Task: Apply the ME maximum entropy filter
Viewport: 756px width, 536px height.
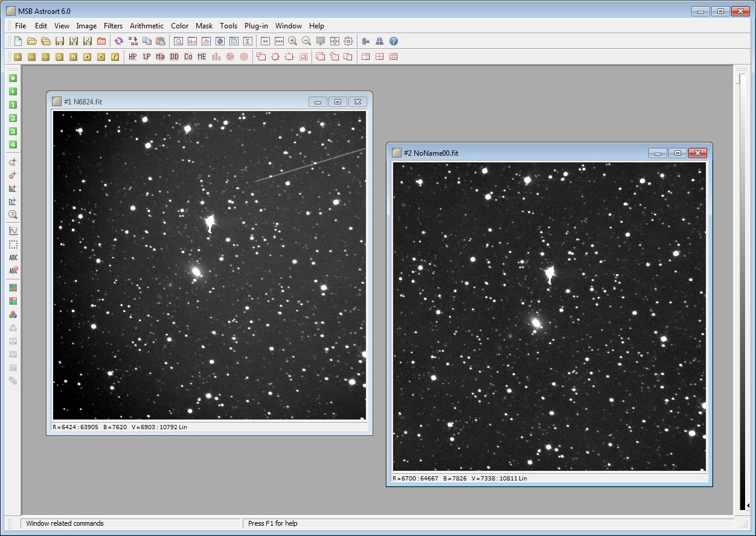Action: pos(202,56)
